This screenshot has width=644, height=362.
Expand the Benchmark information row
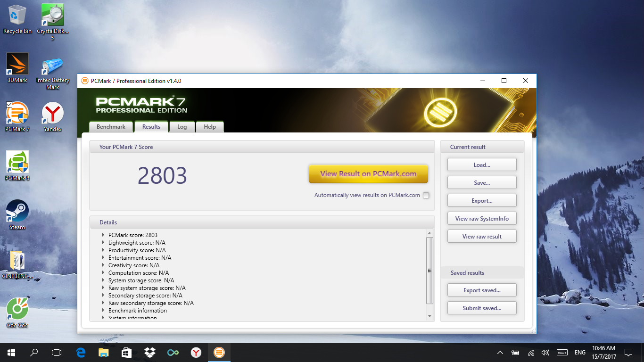point(103,311)
